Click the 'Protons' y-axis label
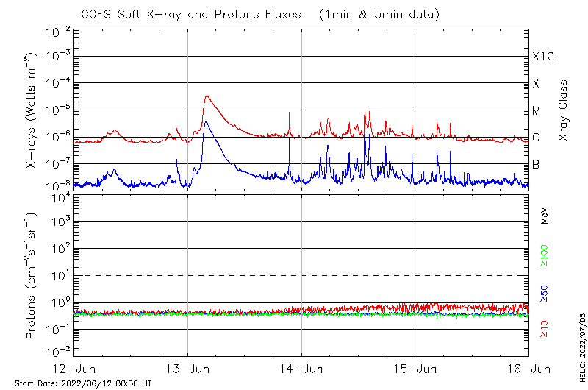Screen dimensions: 588x390 tap(32, 276)
